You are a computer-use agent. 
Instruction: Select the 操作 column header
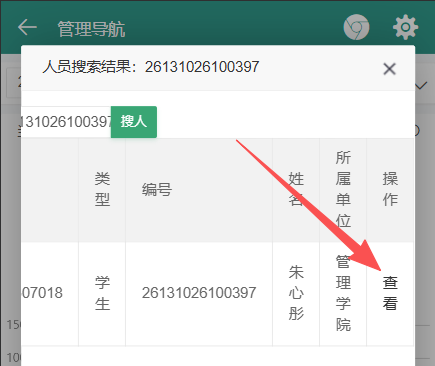(390, 189)
